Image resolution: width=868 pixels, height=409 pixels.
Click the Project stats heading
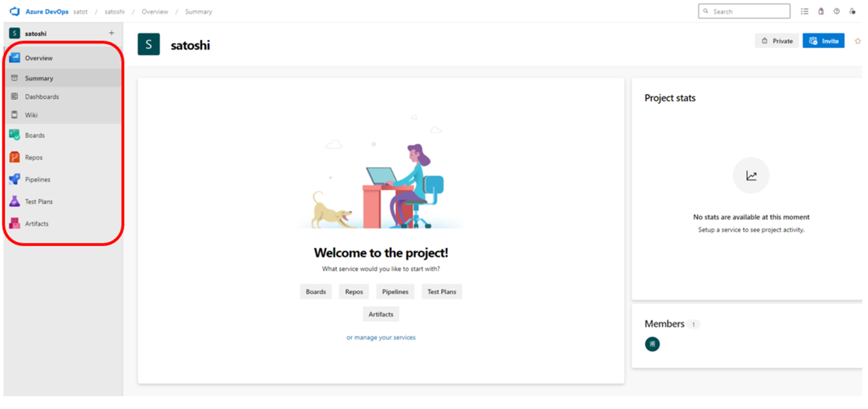[x=670, y=98]
